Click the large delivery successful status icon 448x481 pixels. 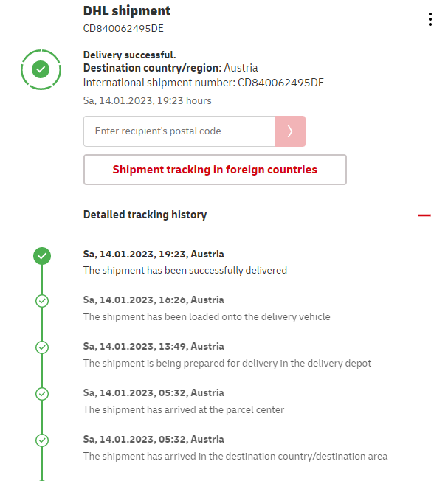coord(41,69)
